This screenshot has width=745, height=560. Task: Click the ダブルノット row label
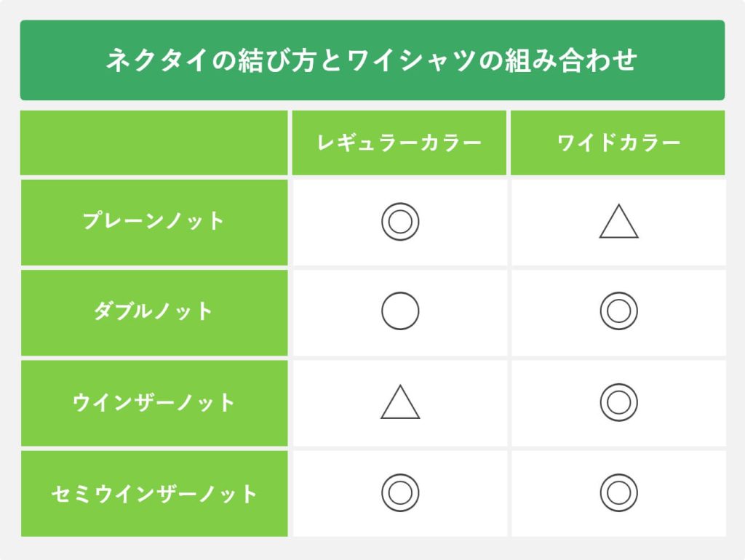click(154, 311)
